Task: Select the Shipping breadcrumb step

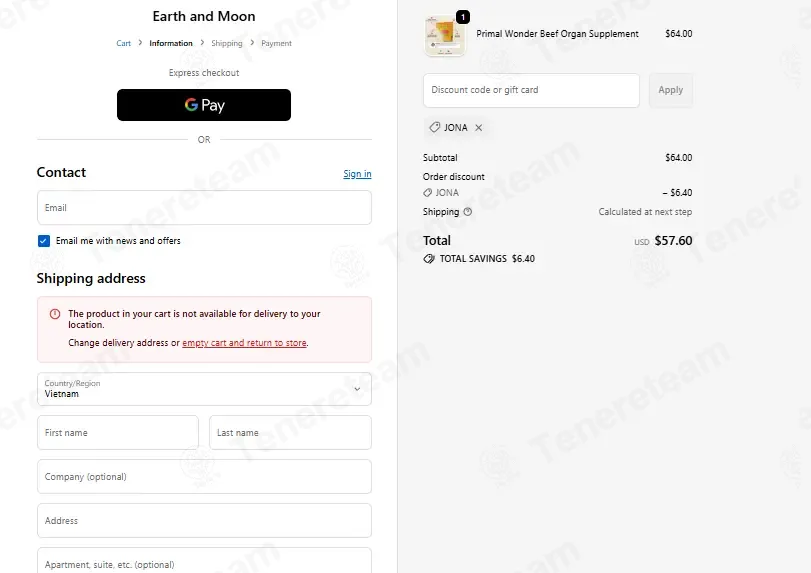Action: [227, 43]
